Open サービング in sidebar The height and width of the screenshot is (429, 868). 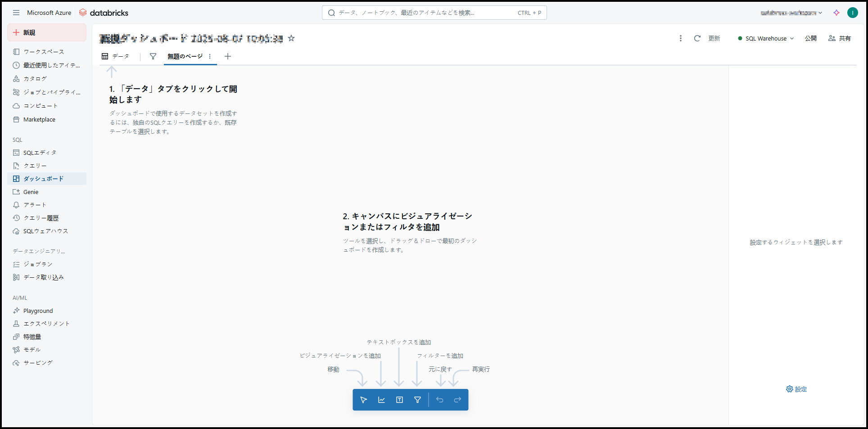(47, 363)
